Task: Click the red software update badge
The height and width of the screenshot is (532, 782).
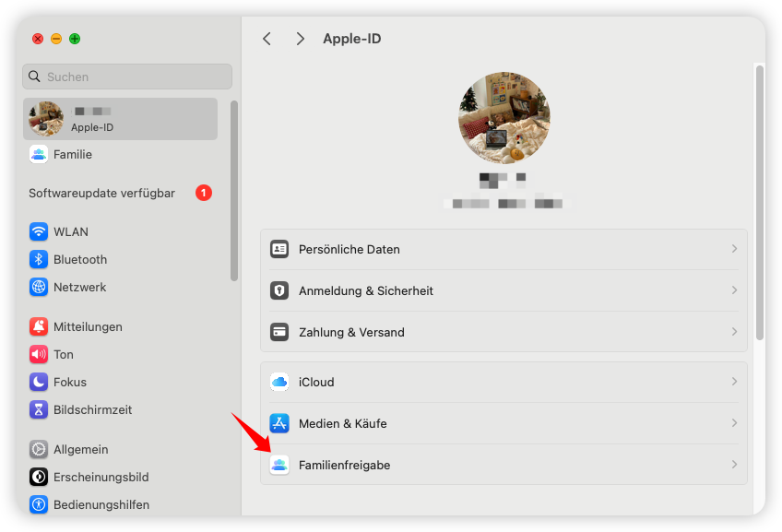Action: pos(204,193)
